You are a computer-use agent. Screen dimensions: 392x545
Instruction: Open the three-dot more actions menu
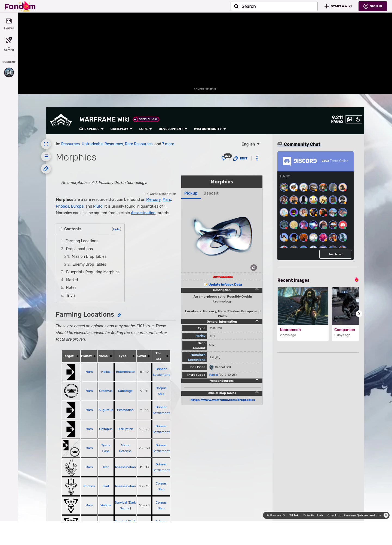coord(257,158)
